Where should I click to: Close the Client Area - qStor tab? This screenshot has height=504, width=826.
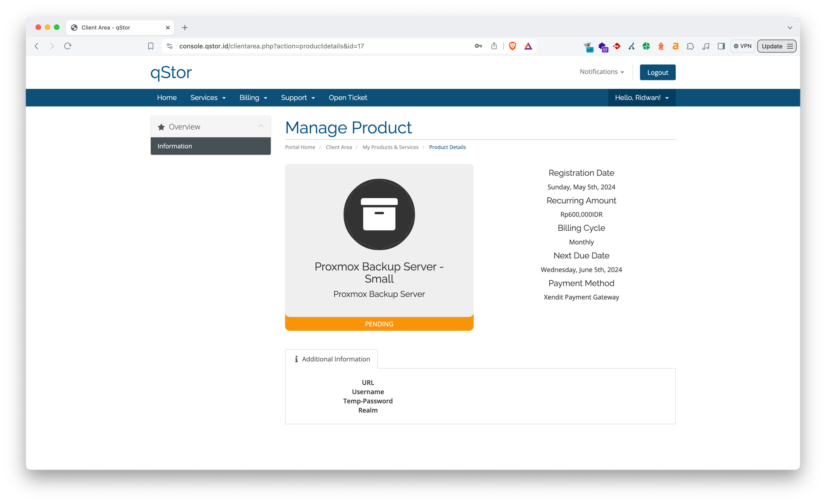coord(168,28)
